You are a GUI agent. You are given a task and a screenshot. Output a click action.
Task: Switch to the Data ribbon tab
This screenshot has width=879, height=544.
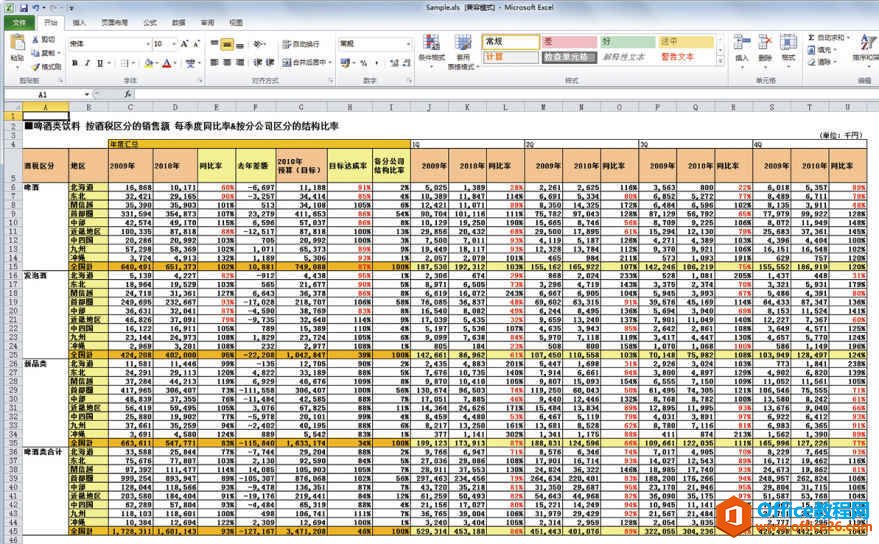point(179,22)
